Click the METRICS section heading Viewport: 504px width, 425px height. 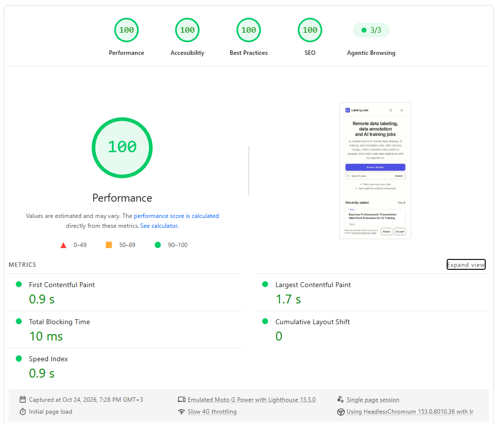pos(22,265)
